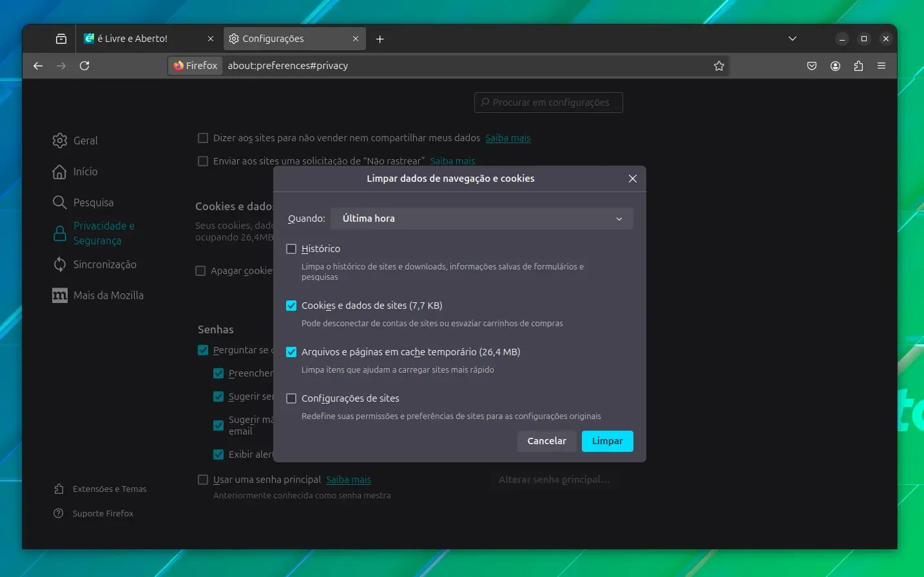Open a new tab with the plus icon
The height and width of the screenshot is (577, 924).
[x=380, y=39]
